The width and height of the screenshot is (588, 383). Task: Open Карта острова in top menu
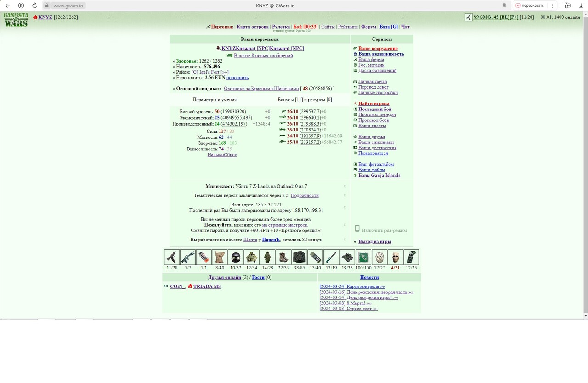(x=253, y=27)
